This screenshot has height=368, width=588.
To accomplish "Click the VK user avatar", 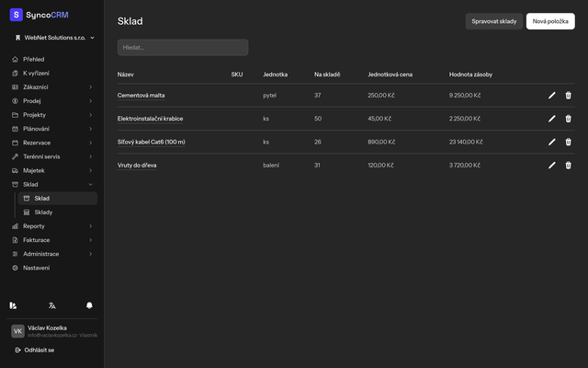I will coord(17,331).
